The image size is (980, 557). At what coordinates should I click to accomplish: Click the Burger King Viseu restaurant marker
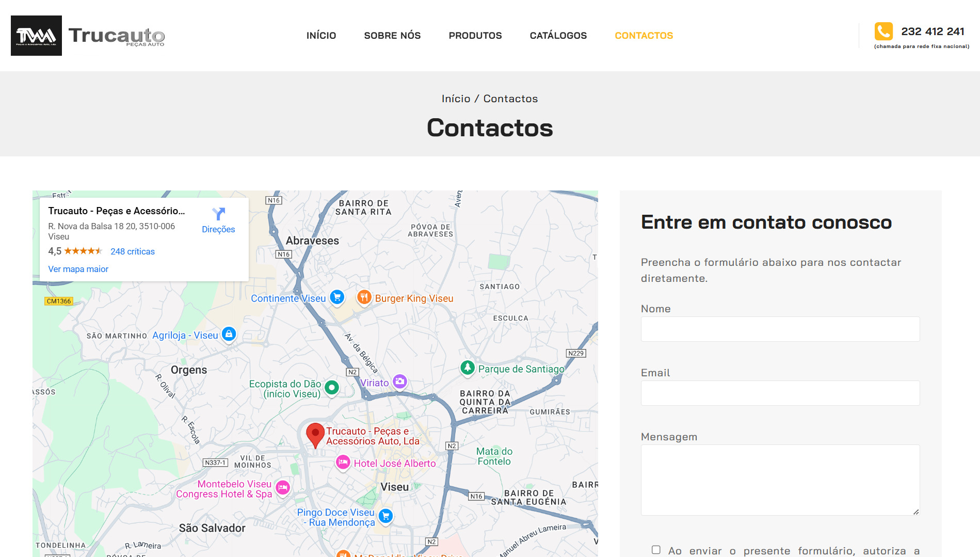364,297
